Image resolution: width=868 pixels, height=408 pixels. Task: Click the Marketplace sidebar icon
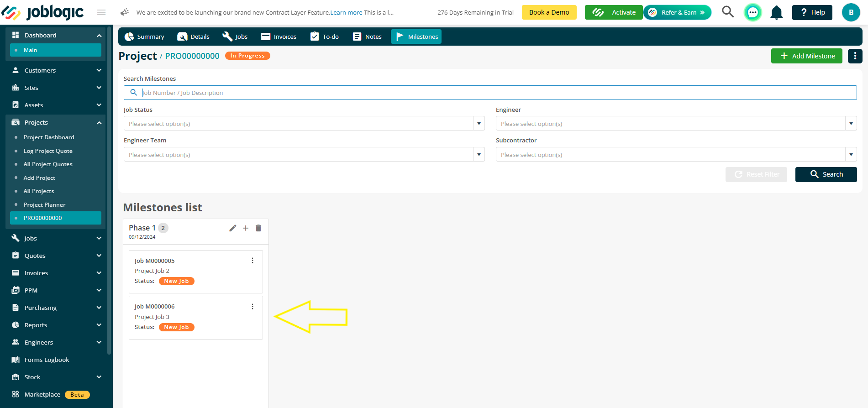[x=16, y=394]
